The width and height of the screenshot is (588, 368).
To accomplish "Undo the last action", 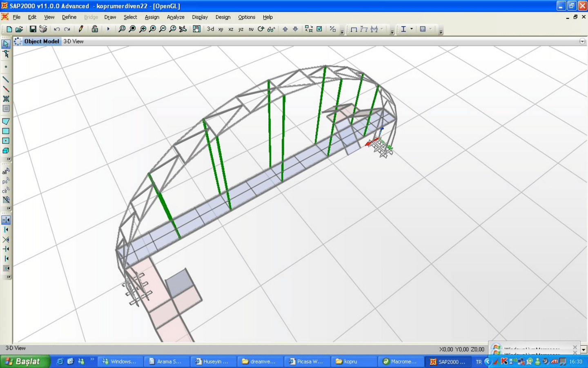I will click(57, 29).
